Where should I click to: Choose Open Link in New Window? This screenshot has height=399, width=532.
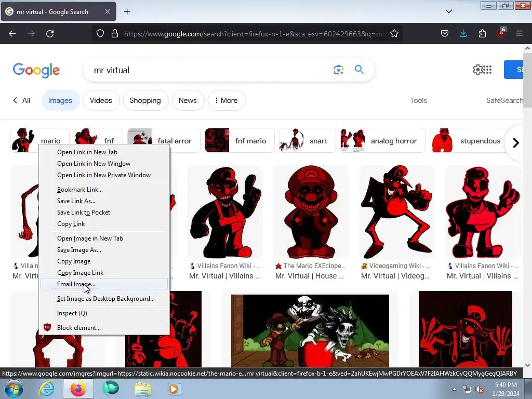click(104, 164)
